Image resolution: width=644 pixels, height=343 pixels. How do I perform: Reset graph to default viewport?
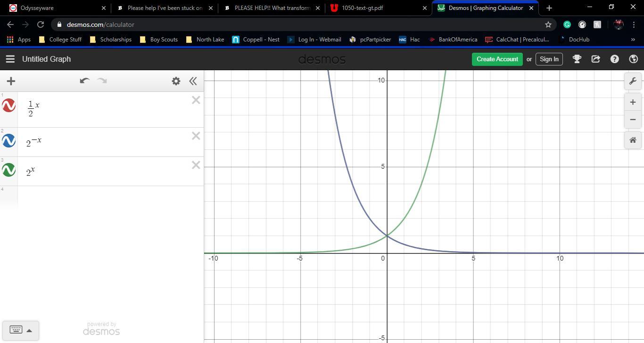[x=633, y=140]
